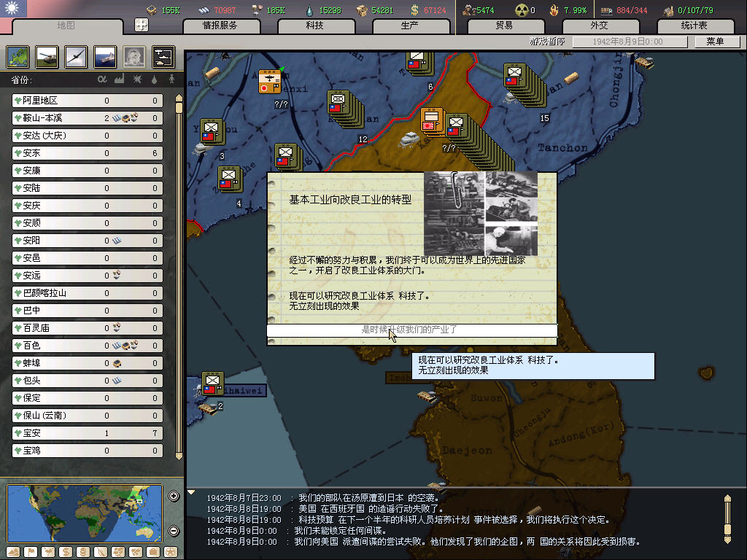Click message log scrollbar down arrow

point(727,540)
